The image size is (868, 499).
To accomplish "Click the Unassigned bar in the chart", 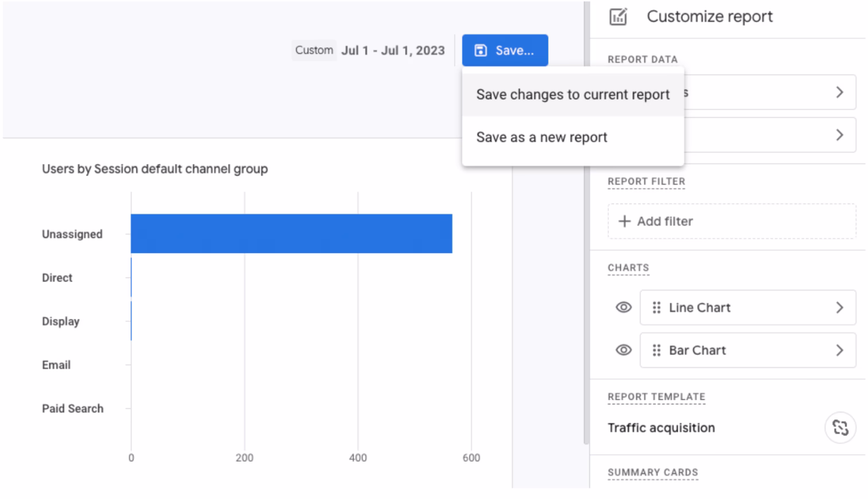I will (291, 233).
